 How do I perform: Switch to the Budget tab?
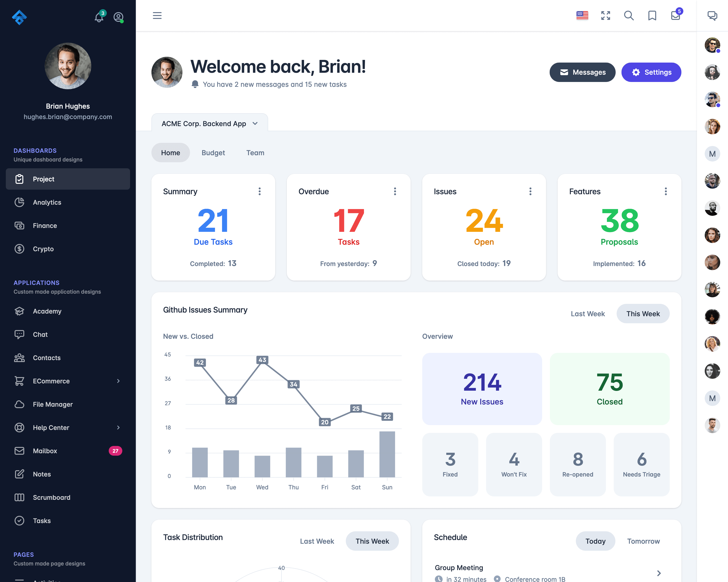(x=213, y=153)
